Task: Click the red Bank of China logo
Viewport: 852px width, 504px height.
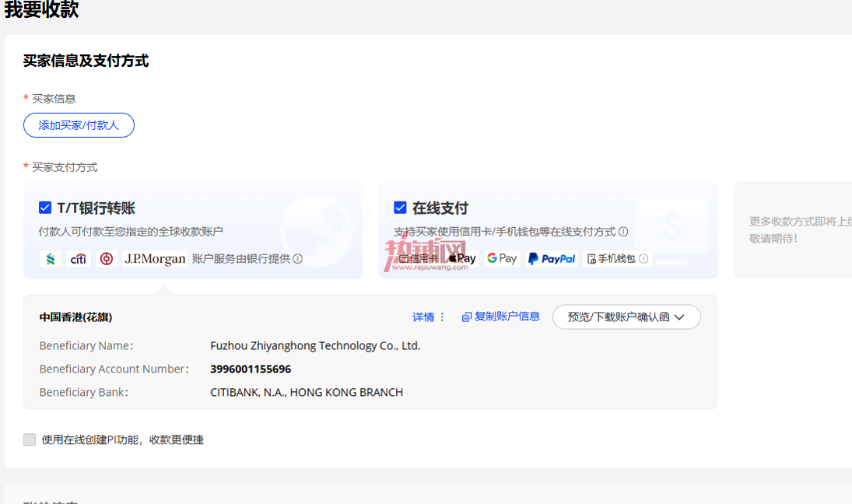Action: click(107, 259)
